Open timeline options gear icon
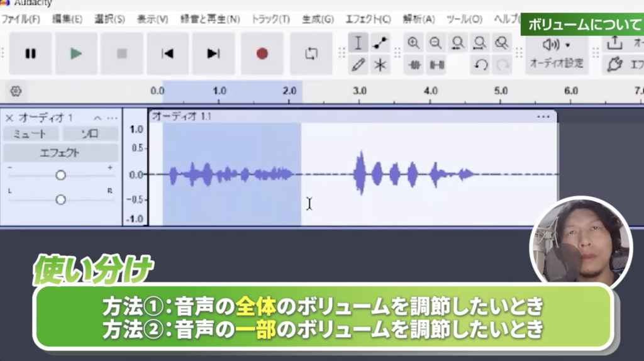This screenshot has height=361, width=644. click(x=16, y=91)
